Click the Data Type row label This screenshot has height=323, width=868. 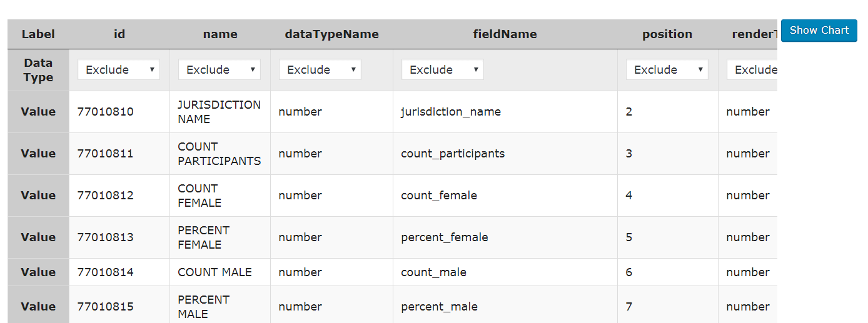(x=38, y=70)
